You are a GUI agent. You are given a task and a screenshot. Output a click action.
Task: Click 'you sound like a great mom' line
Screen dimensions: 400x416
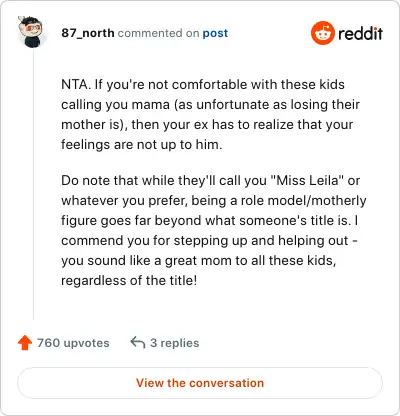199,260
